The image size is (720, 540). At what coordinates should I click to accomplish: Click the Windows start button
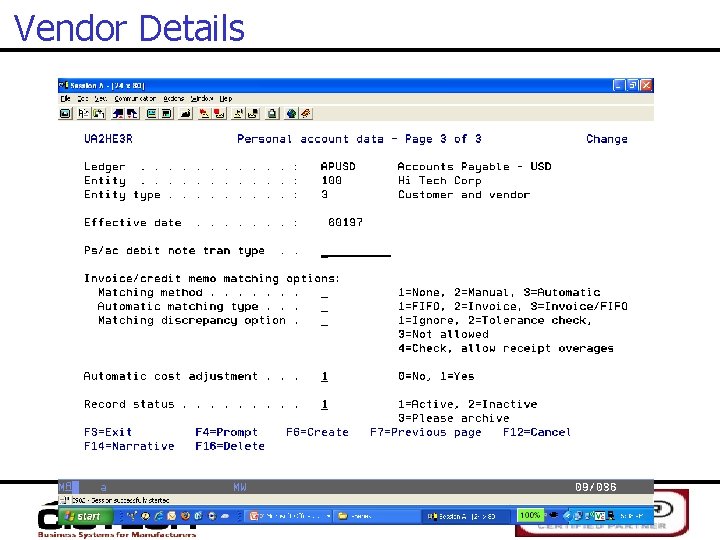point(84,516)
